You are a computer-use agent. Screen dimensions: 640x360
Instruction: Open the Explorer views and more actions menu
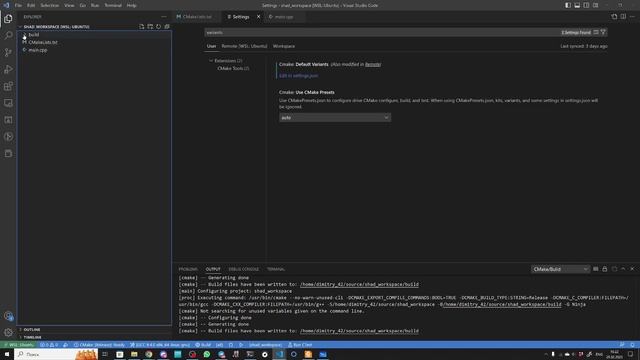click(164, 17)
